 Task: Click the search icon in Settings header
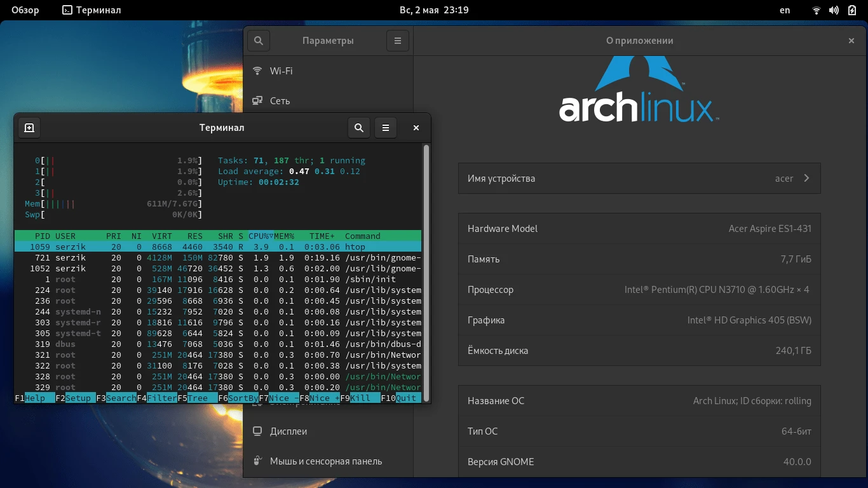coord(259,41)
